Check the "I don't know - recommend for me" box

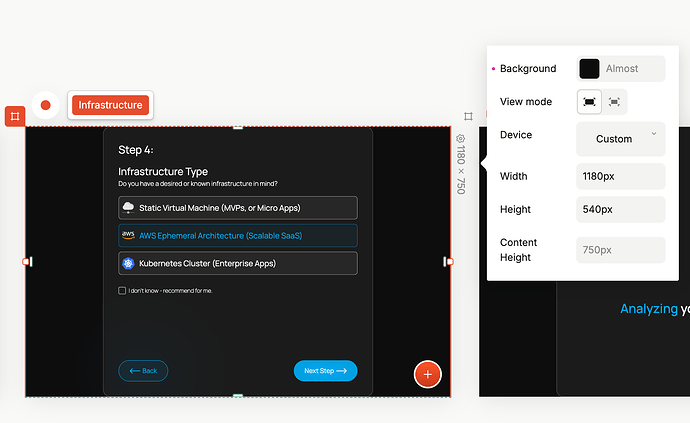point(122,291)
